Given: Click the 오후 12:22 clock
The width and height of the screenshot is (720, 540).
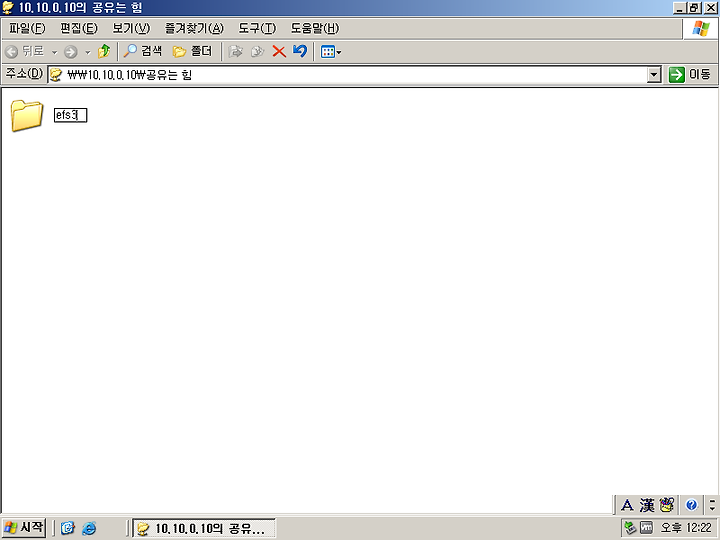Looking at the screenshot, I should [686, 528].
